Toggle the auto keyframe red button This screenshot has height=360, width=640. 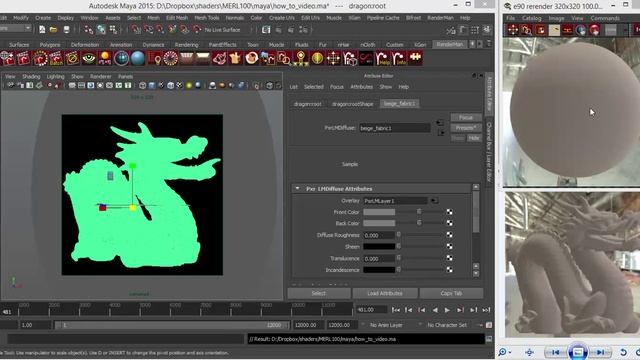pyautogui.click(x=489, y=325)
